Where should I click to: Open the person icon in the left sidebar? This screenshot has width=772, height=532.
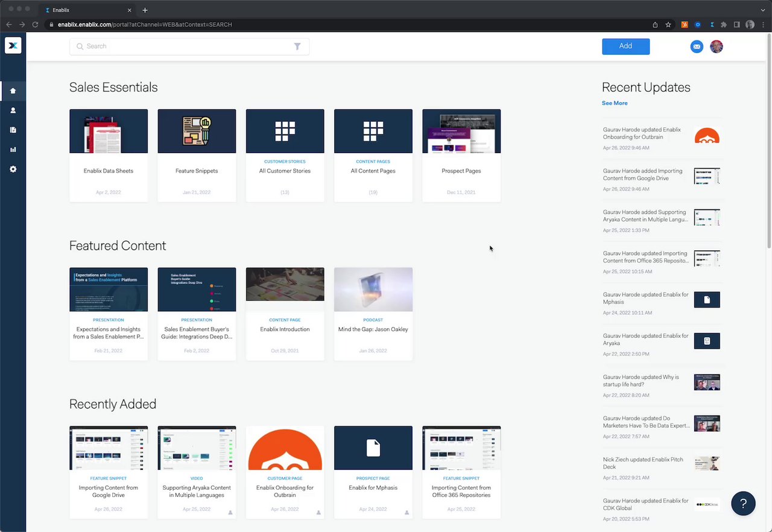[13, 110]
